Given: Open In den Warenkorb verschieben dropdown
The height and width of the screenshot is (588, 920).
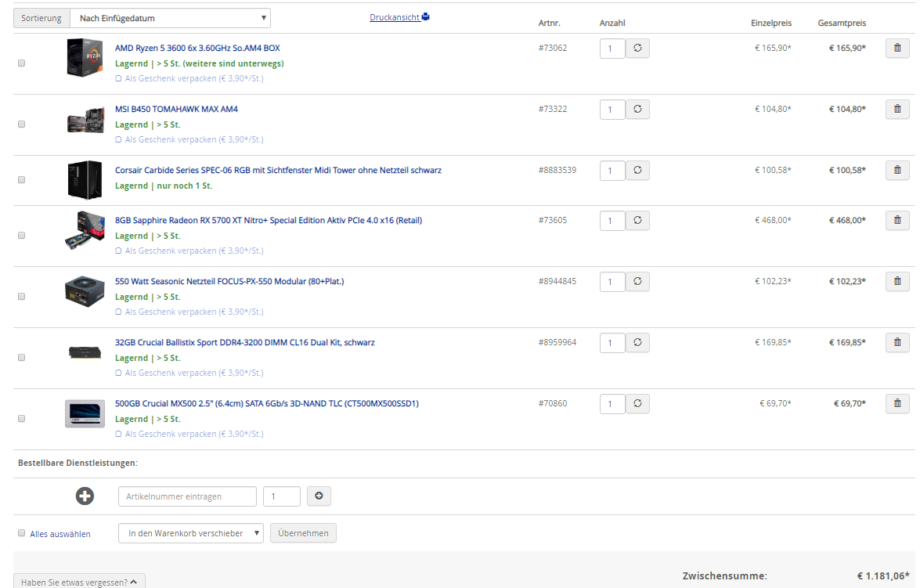Looking at the screenshot, I should 191,533.
